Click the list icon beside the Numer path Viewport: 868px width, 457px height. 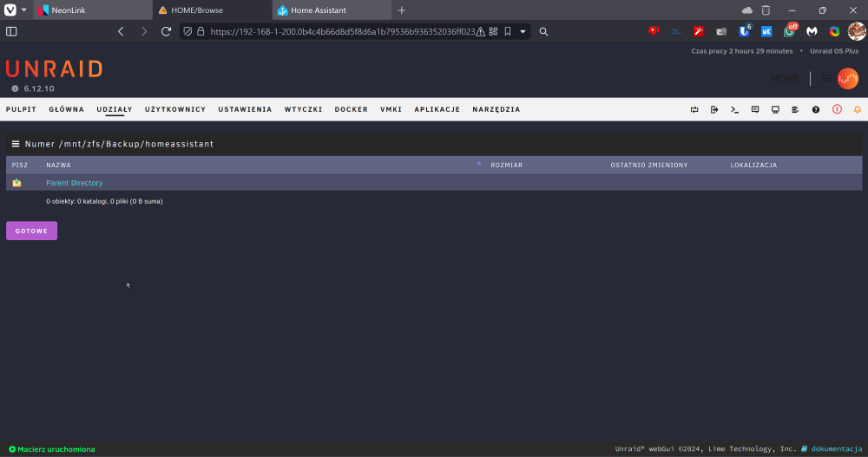[x=16, y=144]
